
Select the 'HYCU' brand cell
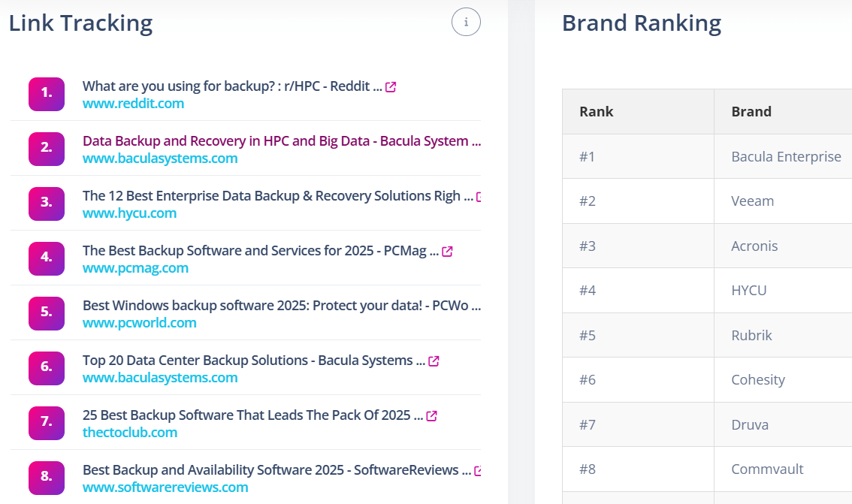783,291
